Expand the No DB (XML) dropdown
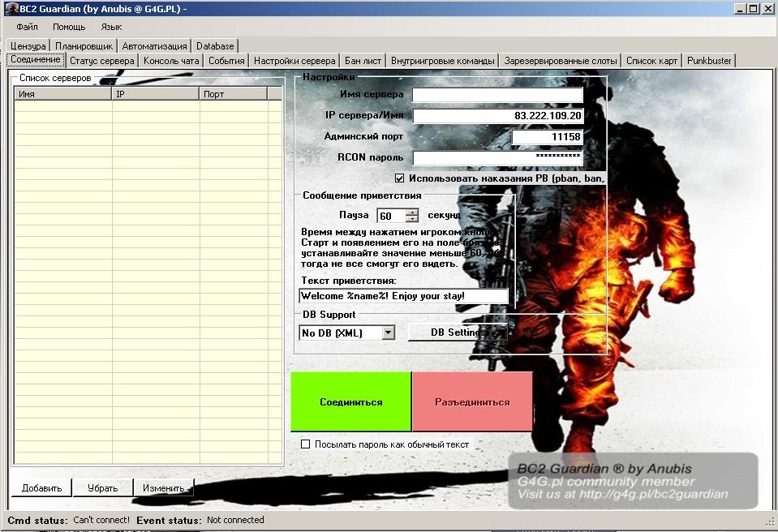Viewport: 778px width, 532px height. 389,332
